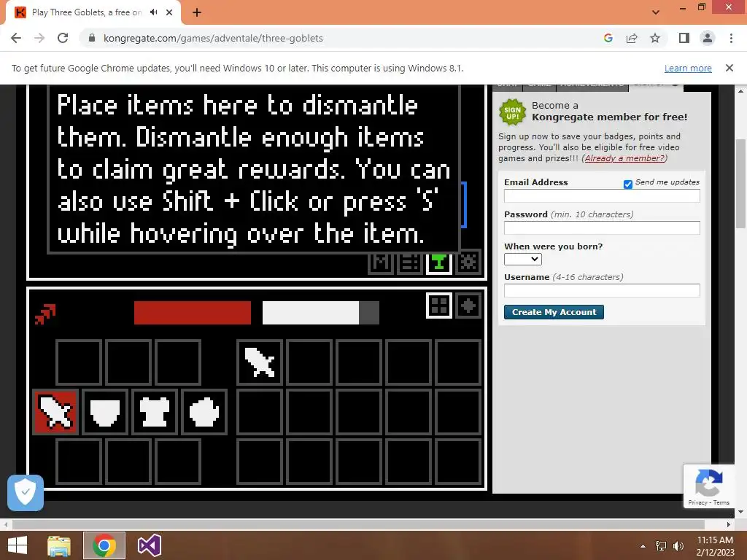Open Visual Studio from the taskbar
This screenshot has height=560, width=747.
tap(149, 545)
